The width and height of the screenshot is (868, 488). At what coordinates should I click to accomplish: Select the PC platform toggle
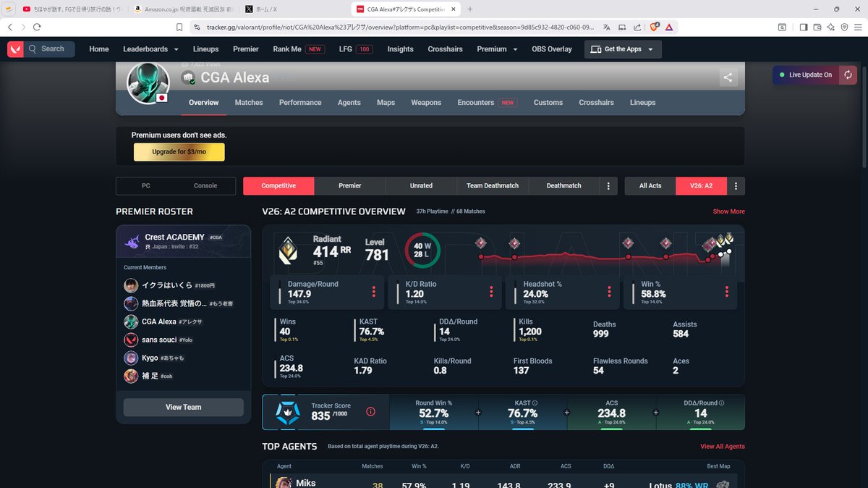tap(146, 186)
